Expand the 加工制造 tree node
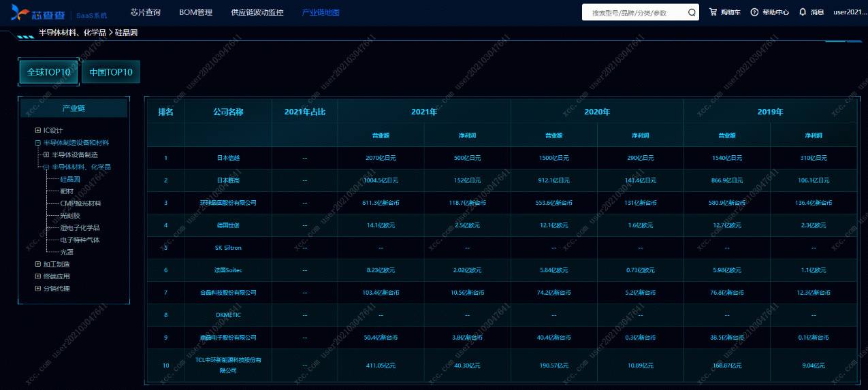Image resolution: width=868 pixels, height=390 pixels. (38, 264)
